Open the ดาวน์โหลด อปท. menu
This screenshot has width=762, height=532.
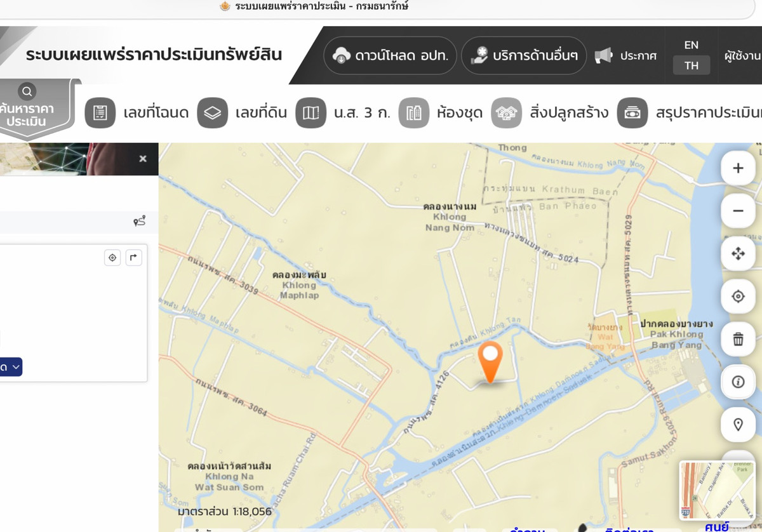pyautogui.click(x=390, y=56)
